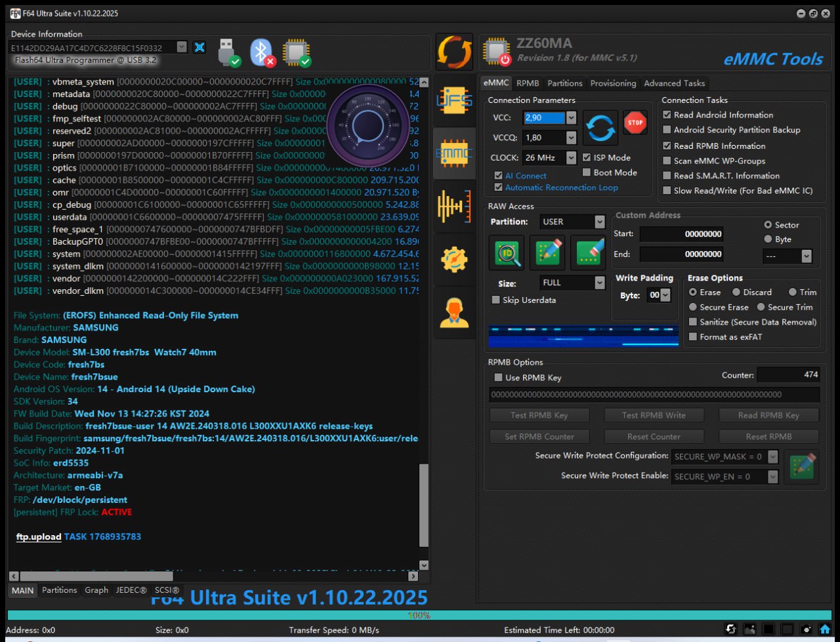840x642 pixels.
Task: Click the read partition magnifier icon
Action: [x=507, y=252]
